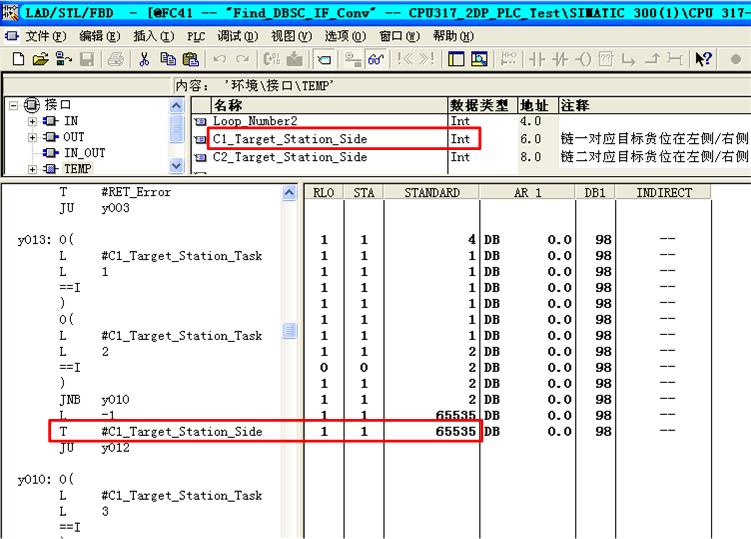Click the normally open contact icon

tap(536, 59)
